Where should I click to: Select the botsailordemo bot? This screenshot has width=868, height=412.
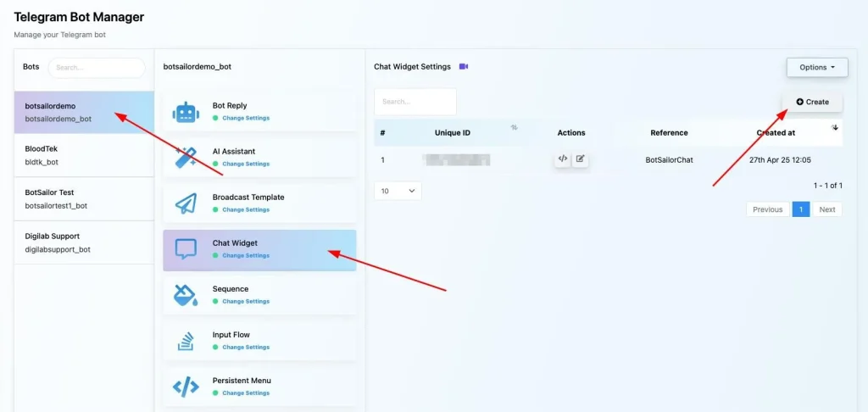pos(84,113)
